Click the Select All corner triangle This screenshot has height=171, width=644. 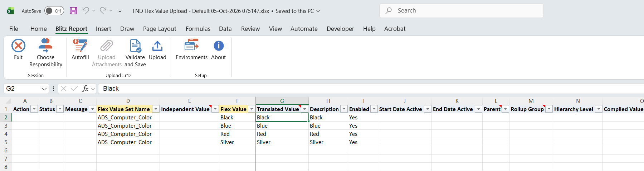click(8, 101)
